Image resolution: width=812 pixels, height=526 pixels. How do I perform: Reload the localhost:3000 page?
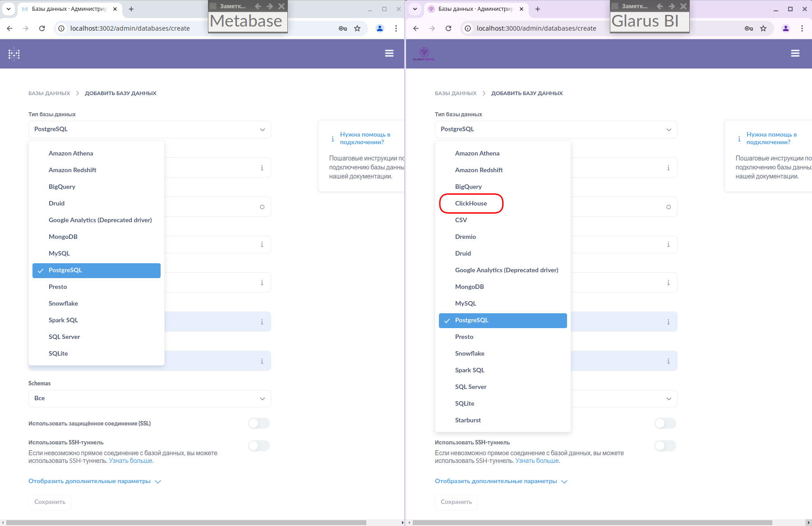coord(448,28)
